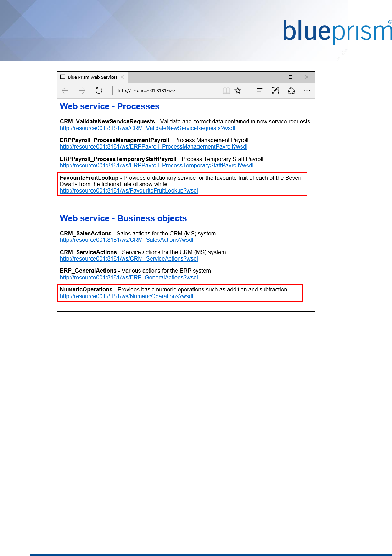392x556 pixels.
Task: Open the Hub lines icon
Action: tap(260, 90)
